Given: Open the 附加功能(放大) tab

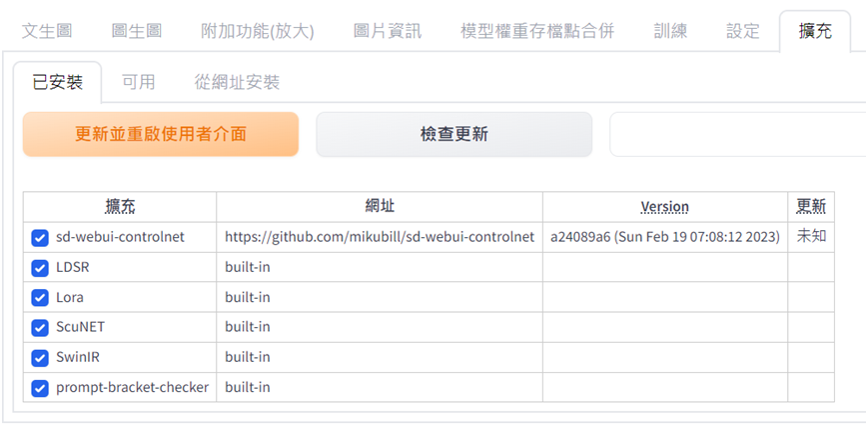Looking at the screenshot, I should click(258, 31).
